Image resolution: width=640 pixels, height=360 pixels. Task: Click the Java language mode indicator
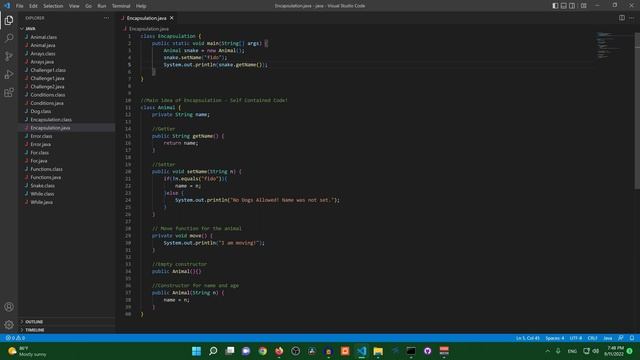[x=608, y=338]
